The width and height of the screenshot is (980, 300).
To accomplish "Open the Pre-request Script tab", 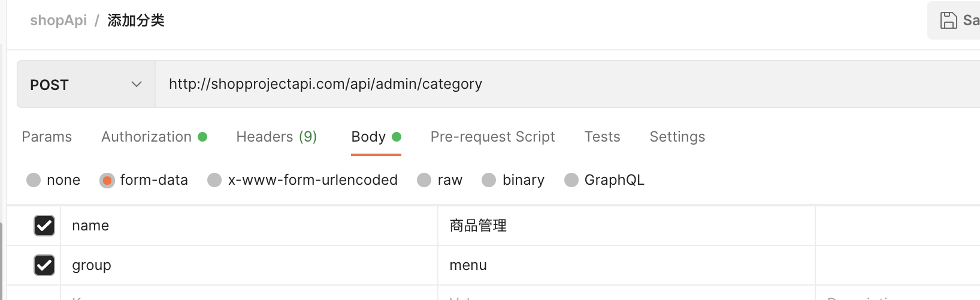I will tap(492, 137).
